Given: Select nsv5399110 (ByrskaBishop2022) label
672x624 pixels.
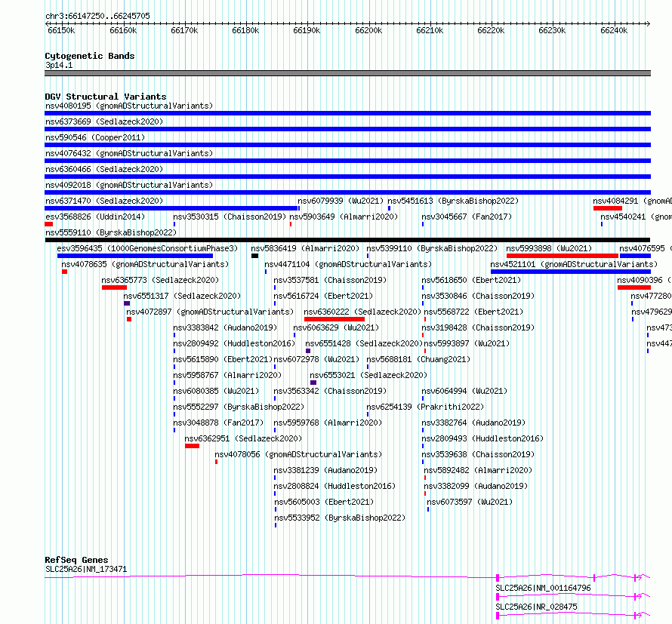Looking at the screenshot, I should 432,248.
